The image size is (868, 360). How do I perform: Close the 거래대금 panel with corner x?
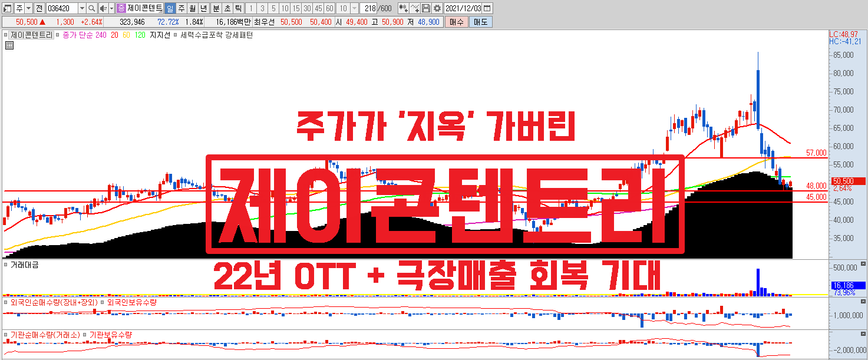864,263
